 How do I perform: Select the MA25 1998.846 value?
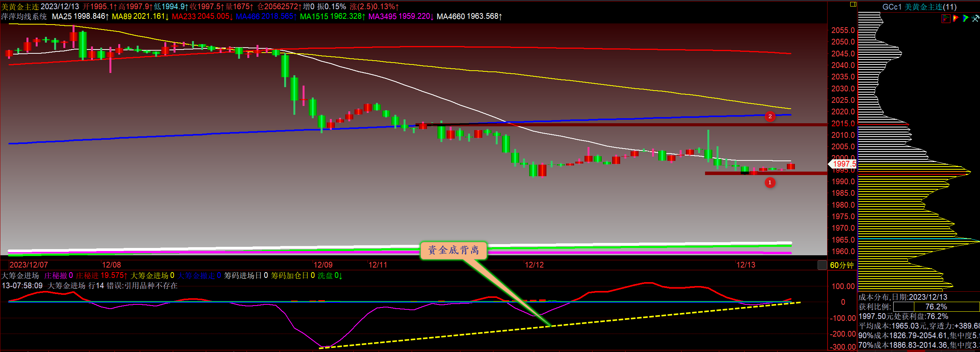click(80, 17)
